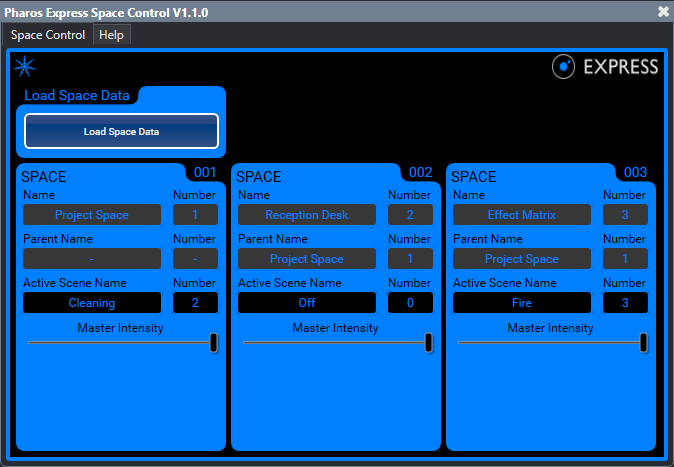Click the blue starburst logo icon

point(25,67)
